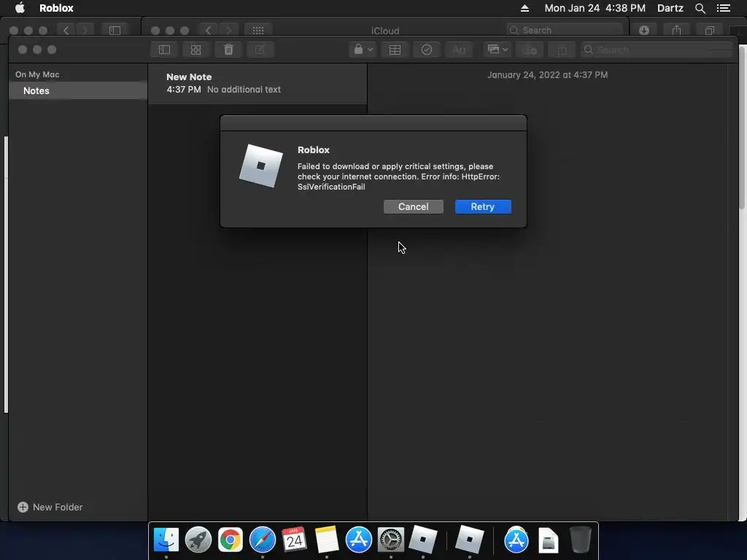This screenshot has height=560, width=747.
Task: Go back in iCloud preferences window
Action: click(208, 31)
